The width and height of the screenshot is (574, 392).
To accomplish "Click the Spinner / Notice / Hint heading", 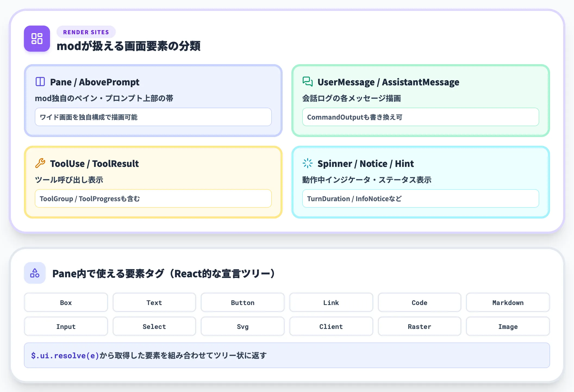I will [x=366, y=163].
